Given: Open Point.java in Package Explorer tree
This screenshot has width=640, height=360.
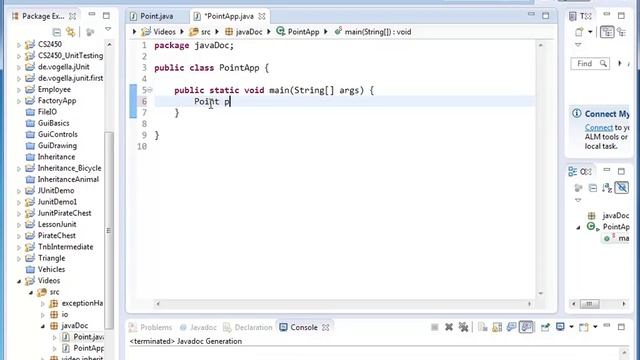Looking at the screenshot, I should (88, 337).
